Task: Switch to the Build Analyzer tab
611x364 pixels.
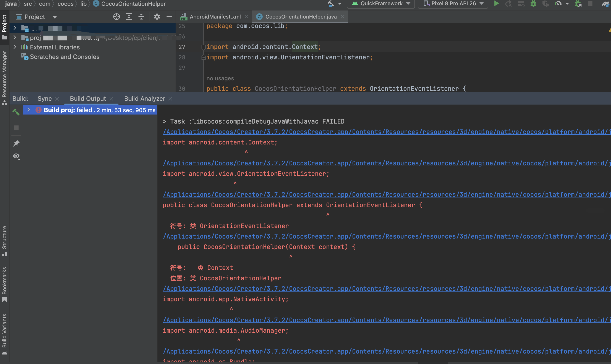Action: (x=144, y=99)
